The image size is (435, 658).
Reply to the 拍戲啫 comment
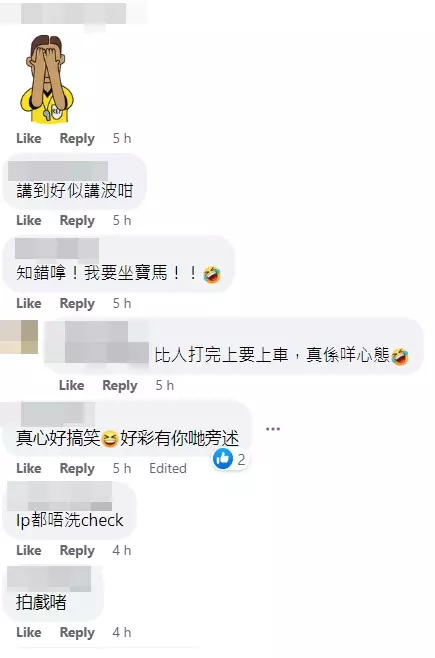point(77,632)
